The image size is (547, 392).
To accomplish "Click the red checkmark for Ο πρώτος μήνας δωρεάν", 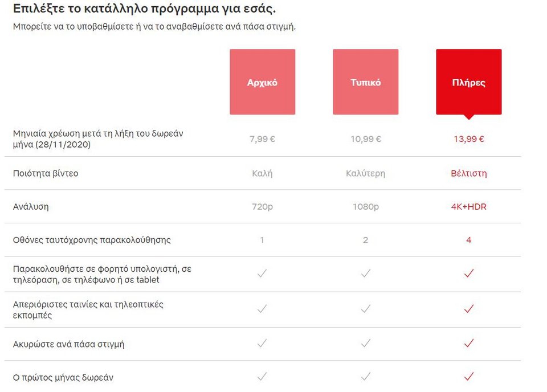I will pos(468,377).
